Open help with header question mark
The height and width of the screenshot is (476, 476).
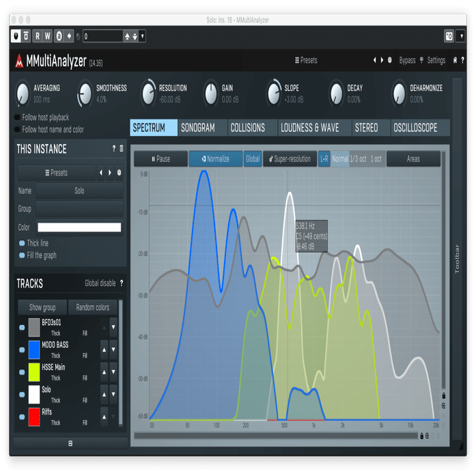click(x=462, y=60)
